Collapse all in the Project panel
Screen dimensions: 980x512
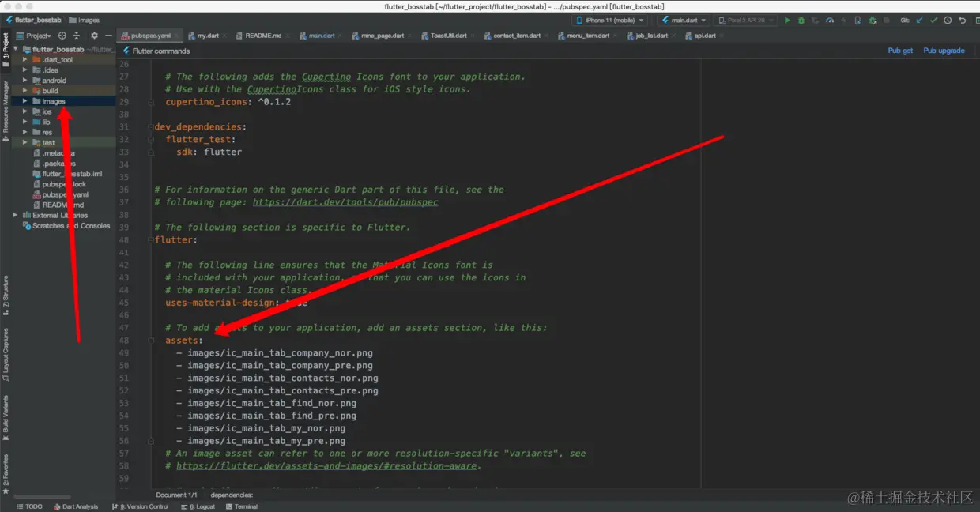point(77,36)
